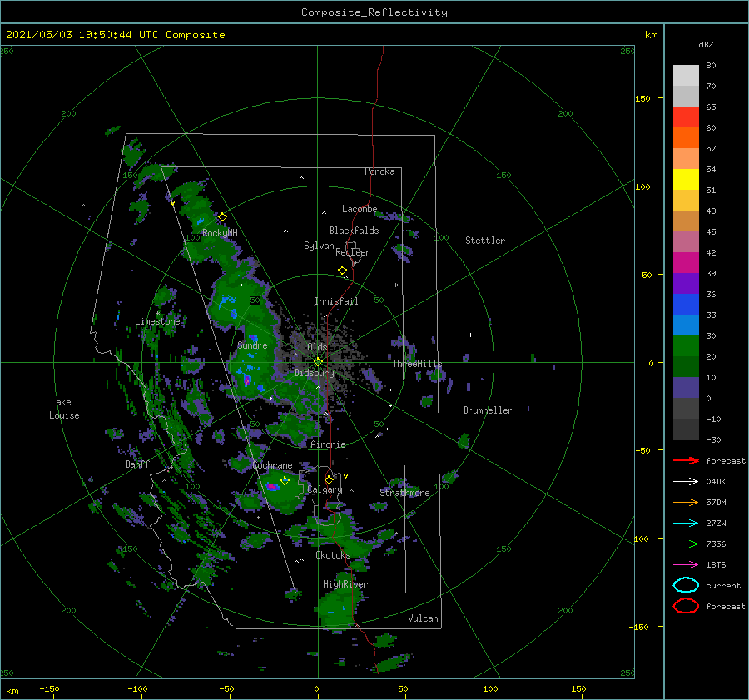Select the green 7356 arrow legend entry
The width and height of the screenshot is (749, 700).
[x=686, y=544]
